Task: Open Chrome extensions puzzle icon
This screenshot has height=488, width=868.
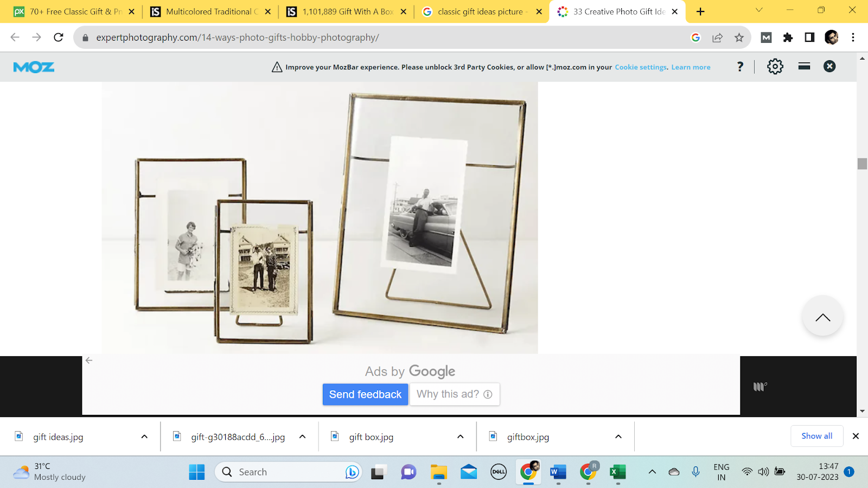Action: pyautogui.click(x=788, y=37)
